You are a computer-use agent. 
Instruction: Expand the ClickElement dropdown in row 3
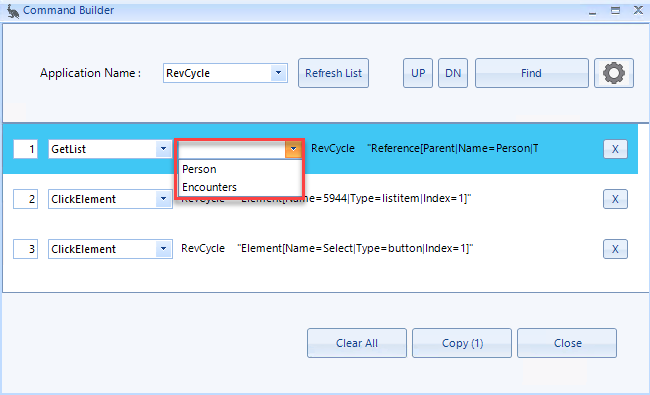[163, 249]
